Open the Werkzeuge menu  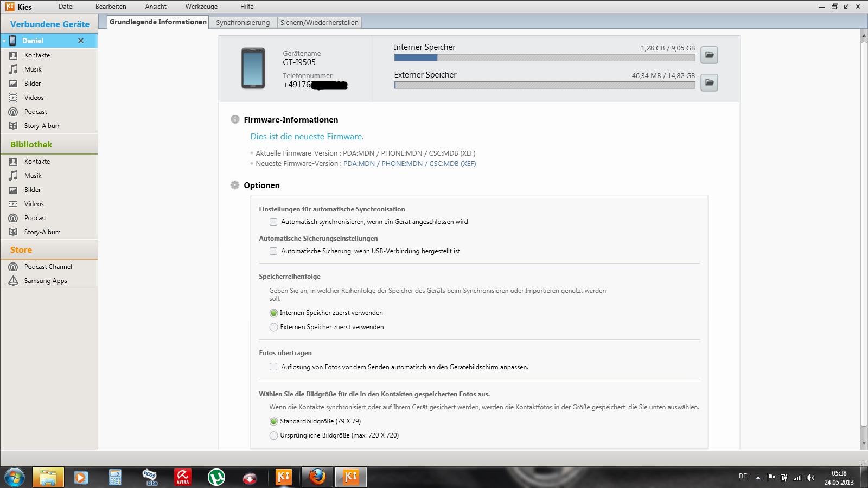pos(201,7)
